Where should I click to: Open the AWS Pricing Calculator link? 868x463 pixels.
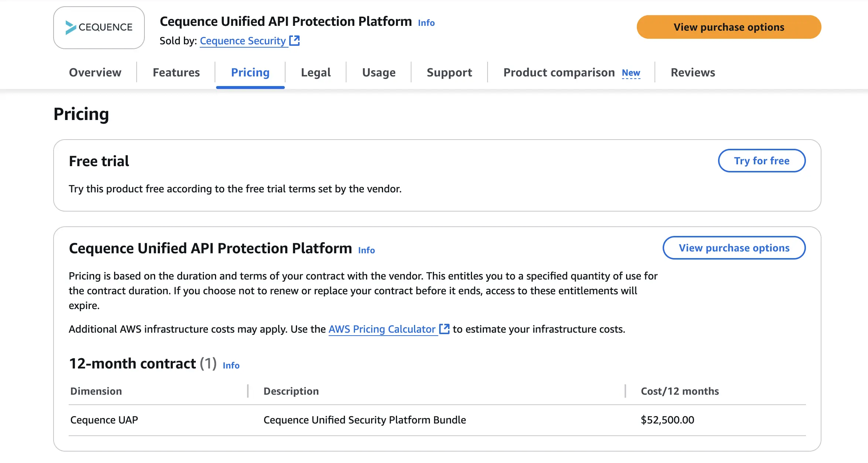pyautogui.click(x=382, y=329)
